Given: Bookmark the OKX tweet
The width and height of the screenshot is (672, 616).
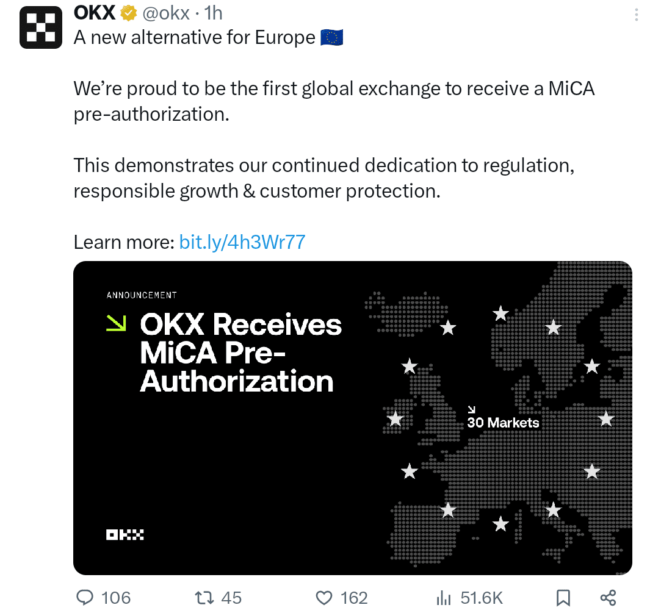Looking at the screenshot, I should coord(562,598).
